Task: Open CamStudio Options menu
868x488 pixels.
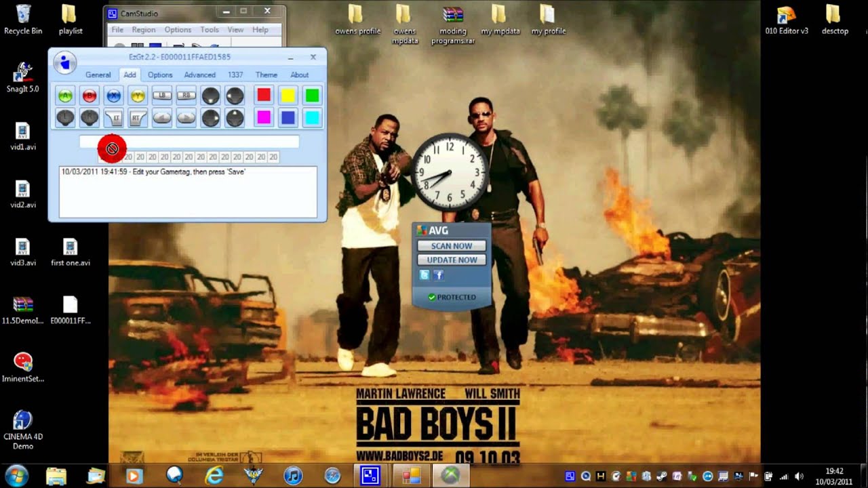Action: point(178,30)
